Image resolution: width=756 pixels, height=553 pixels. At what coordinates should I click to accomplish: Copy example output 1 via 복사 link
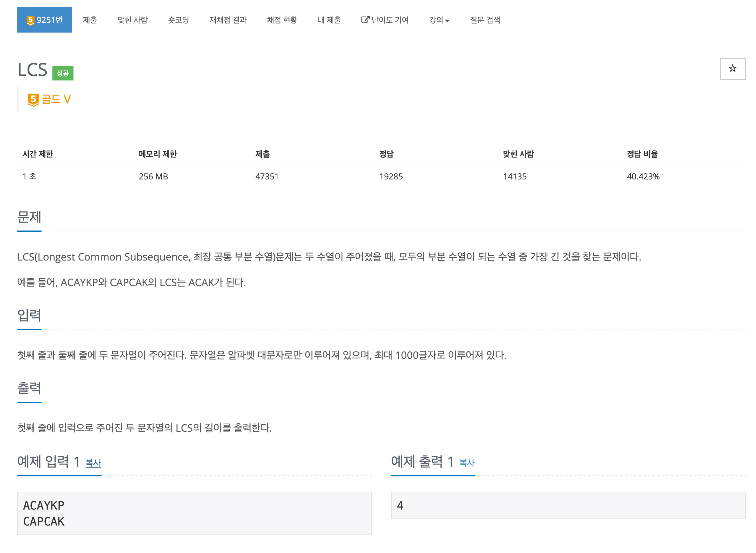click(467, 463)
